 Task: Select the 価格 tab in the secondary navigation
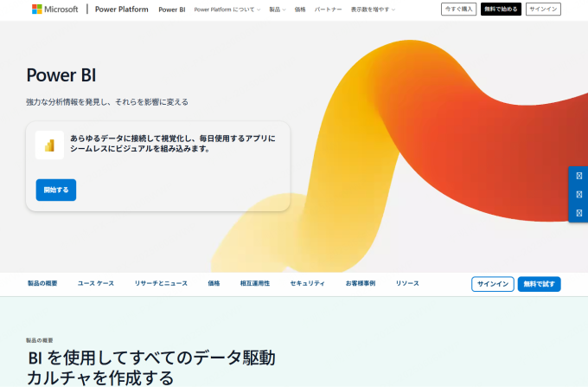coord(214,283)
